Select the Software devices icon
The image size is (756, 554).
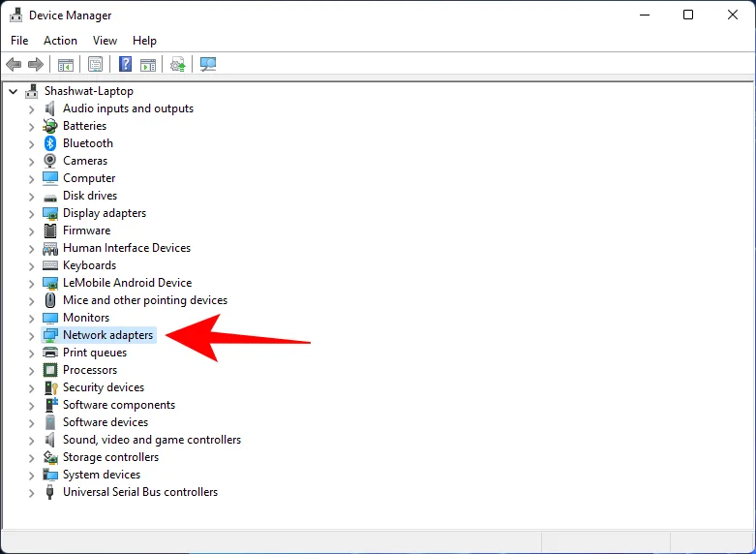pyautogui.click(x=50, y=422)
